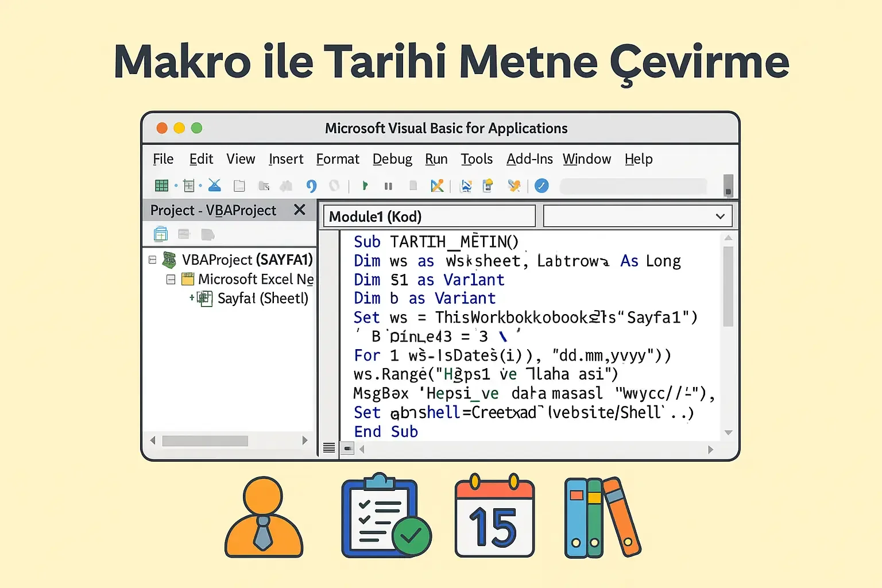Stop the macro with the reset icon
Viewport: 882px width, 588px height.
click(x=413, y=185)
